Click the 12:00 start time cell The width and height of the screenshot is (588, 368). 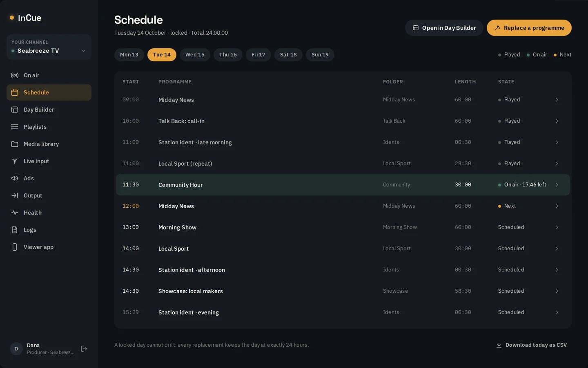(131, 206)
